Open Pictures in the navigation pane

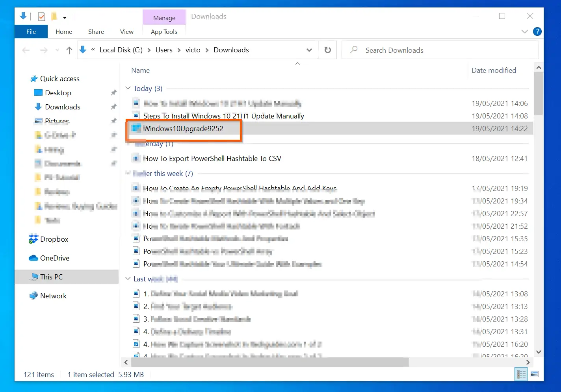point(57,121)
